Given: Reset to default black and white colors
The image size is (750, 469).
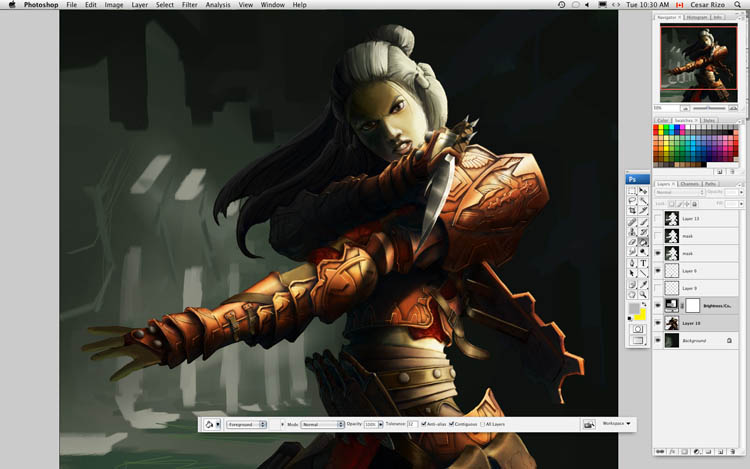Looking at the screenshot, I should (629, 318).
